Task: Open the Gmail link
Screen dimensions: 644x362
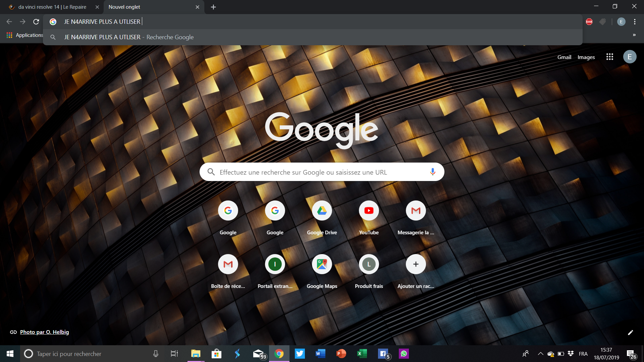Action: [x=564, y=57]
